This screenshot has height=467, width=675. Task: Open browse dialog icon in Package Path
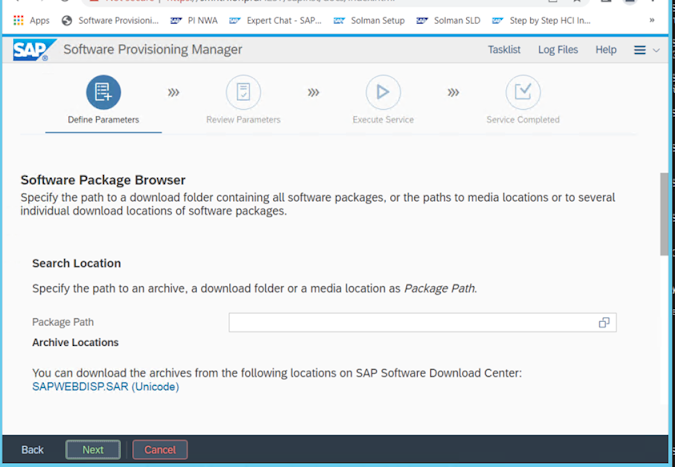604,322
